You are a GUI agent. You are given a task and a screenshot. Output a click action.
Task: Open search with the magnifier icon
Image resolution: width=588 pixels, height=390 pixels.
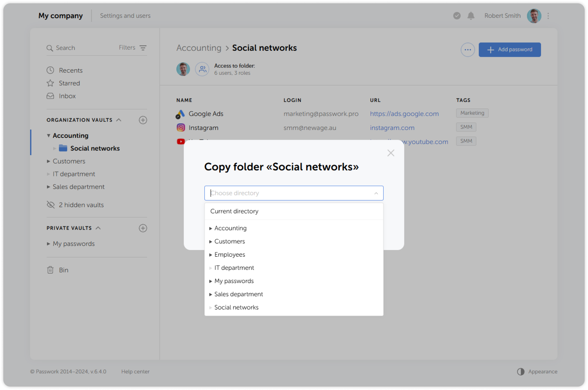click(50, 48)
